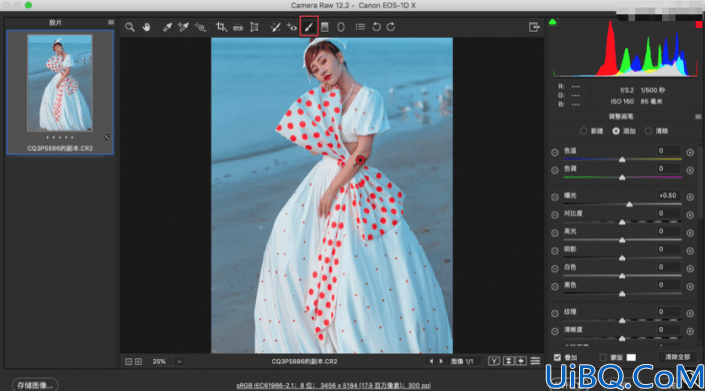Select the Spot Removal tool
The width and height of the screenshot is (705, 391).
tap(275, 27)
